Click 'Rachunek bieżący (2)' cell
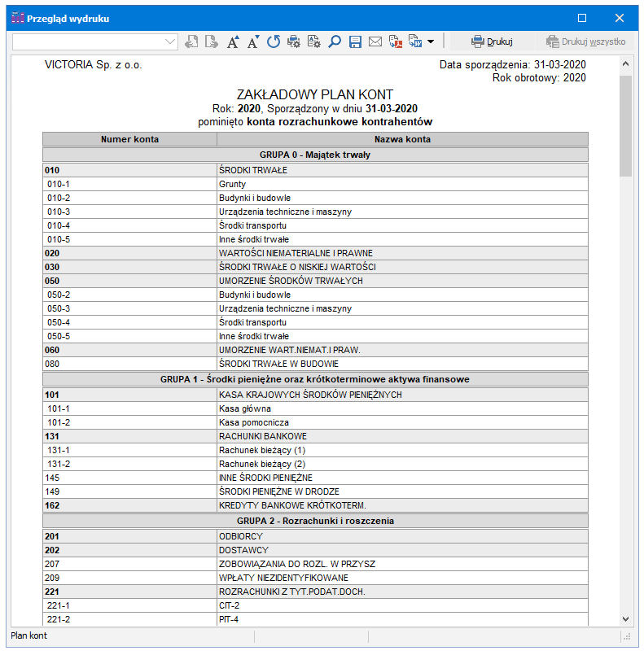The height and width of the screenshot is (655, 644). [402, 464]
